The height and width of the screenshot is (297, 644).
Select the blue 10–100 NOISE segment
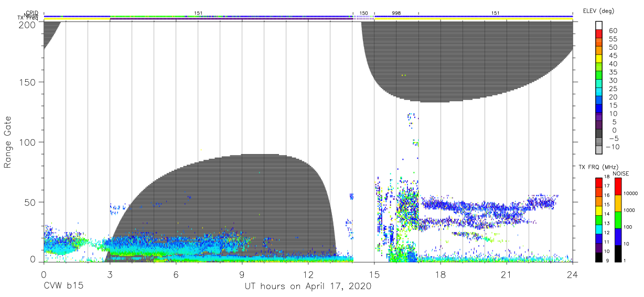coord(618,237)
